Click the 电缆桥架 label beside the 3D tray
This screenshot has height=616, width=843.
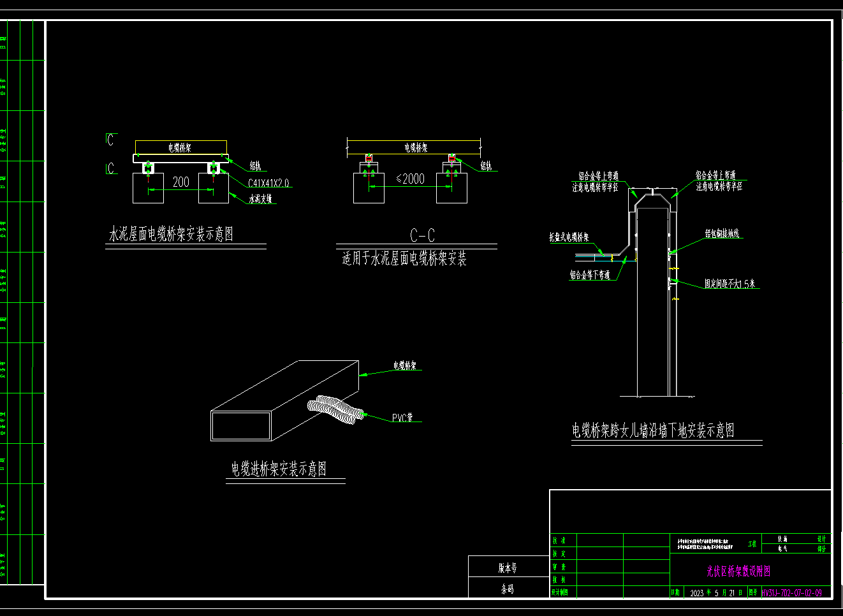[x=404, y=365]
